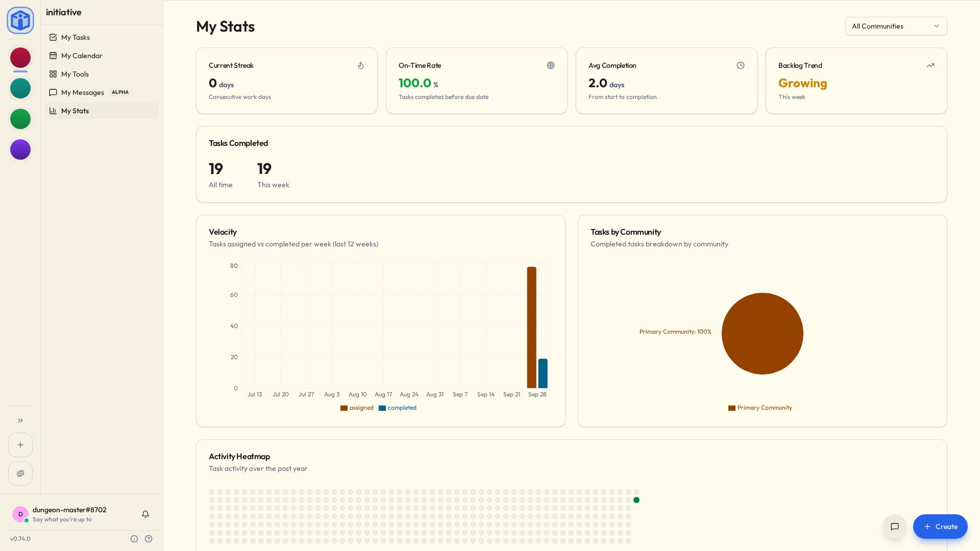The width and height of the screenshot is (980, 551).
Task: Click the dashed target icon below plus
Action: click(20, 473)
